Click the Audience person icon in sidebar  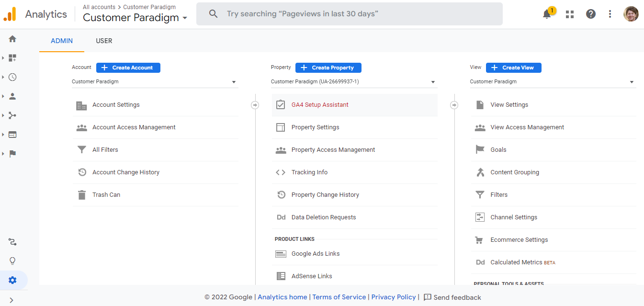click(x=12, y=96)
